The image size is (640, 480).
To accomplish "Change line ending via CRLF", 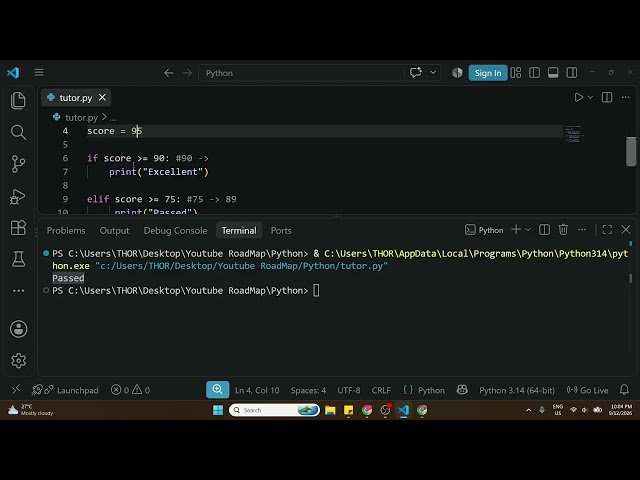I will click(x=381, y=391).
